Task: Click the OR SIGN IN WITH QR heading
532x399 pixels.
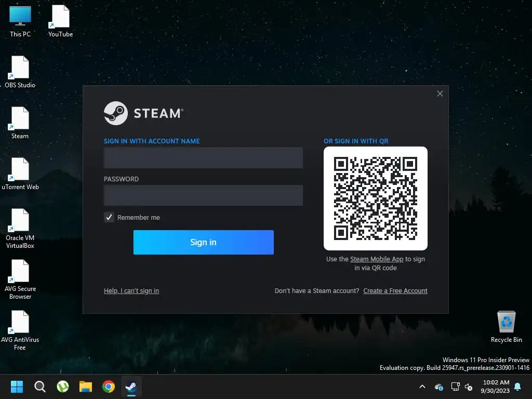Action: (356, 141)
